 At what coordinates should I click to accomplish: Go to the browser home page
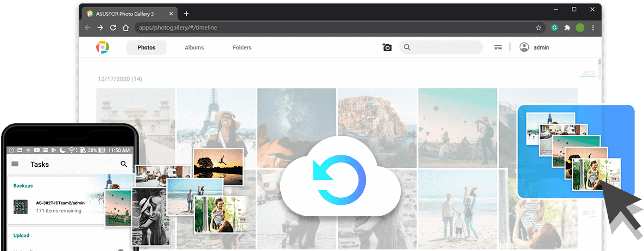click(126, 28)
